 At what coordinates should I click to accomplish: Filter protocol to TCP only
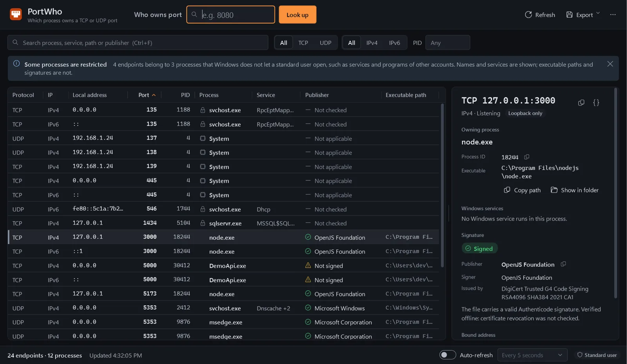(x=303, y=43)
